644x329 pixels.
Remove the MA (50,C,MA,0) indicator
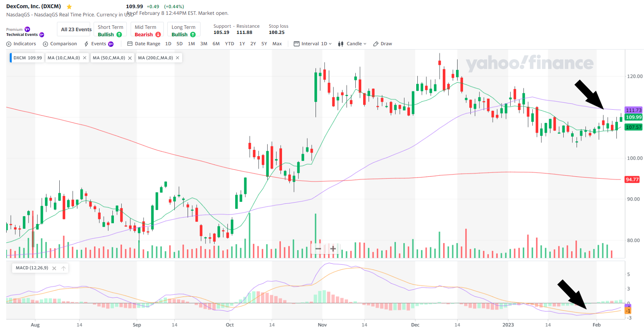(x=130, y=58)
